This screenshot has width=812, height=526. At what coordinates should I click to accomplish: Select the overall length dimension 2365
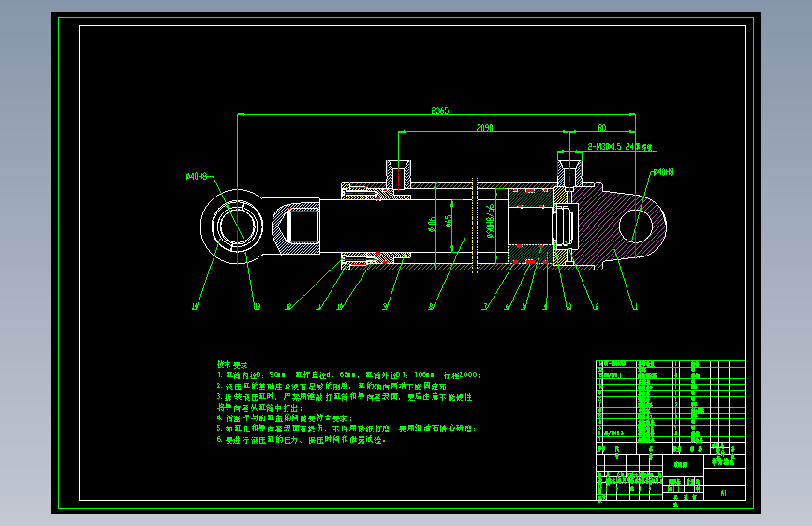[439, 110]
